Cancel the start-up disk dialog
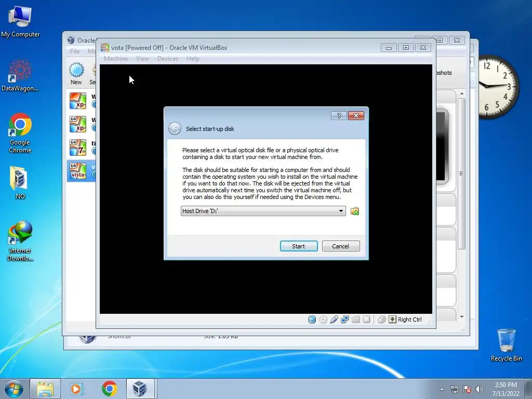Image resolution: width=532 pixels, height=399 pixels. [341, 246]
